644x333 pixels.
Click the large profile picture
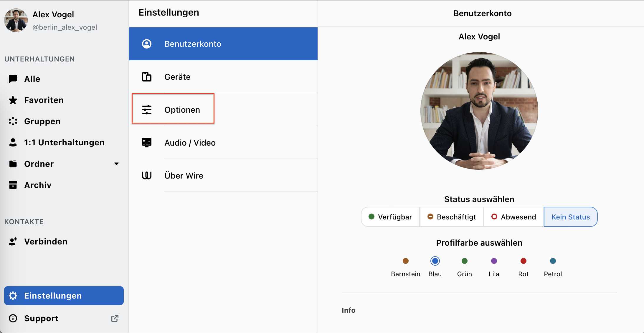tap(479, 111)
